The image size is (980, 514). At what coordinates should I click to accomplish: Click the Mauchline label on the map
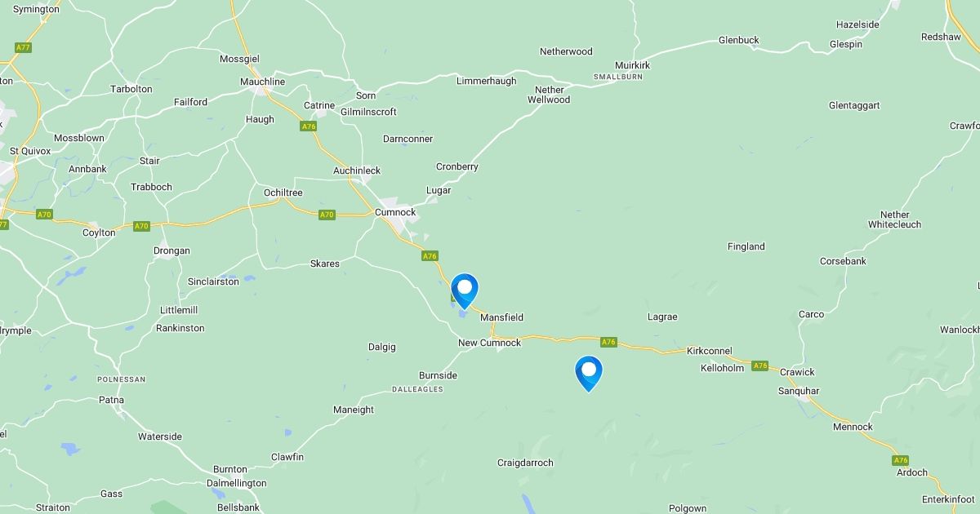tap(263, 82)
